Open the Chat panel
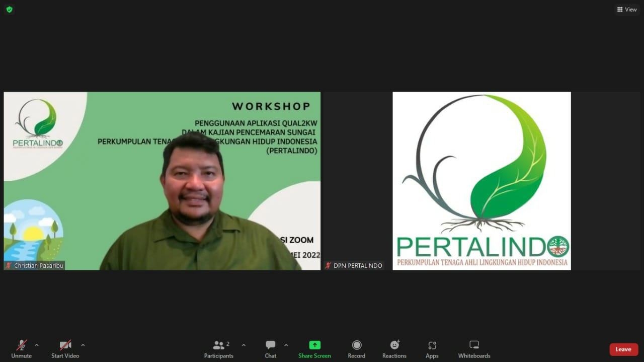Viewport: 644px width, 362px height. point(271,348)
